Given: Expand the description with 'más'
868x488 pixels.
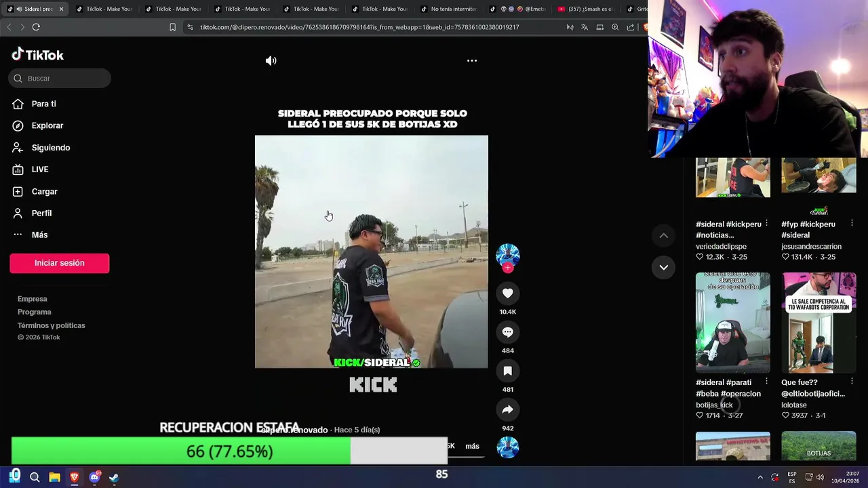Looking at the screenshot, I should [472, 446].
